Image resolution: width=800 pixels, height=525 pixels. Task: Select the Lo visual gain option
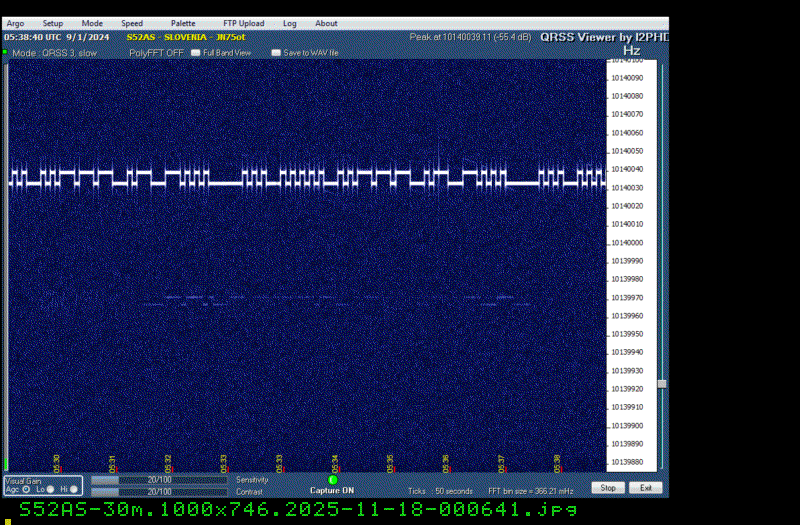(x=51, y=489)
